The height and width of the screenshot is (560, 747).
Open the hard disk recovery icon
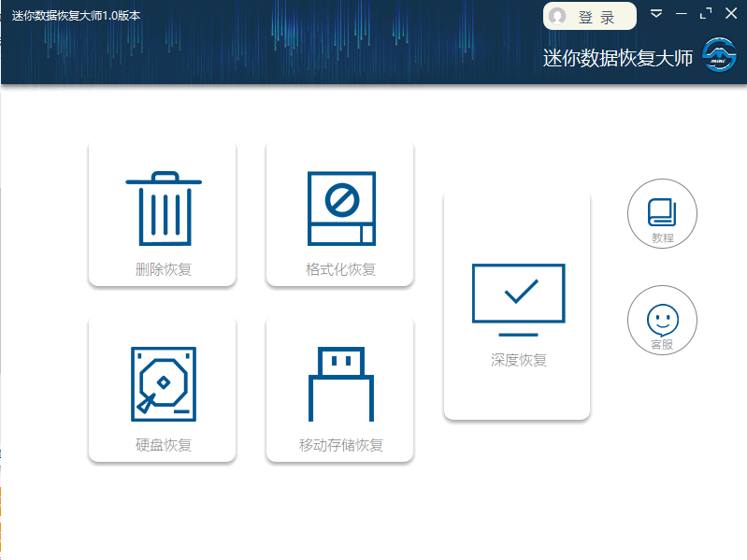click(x=164, y=384)
